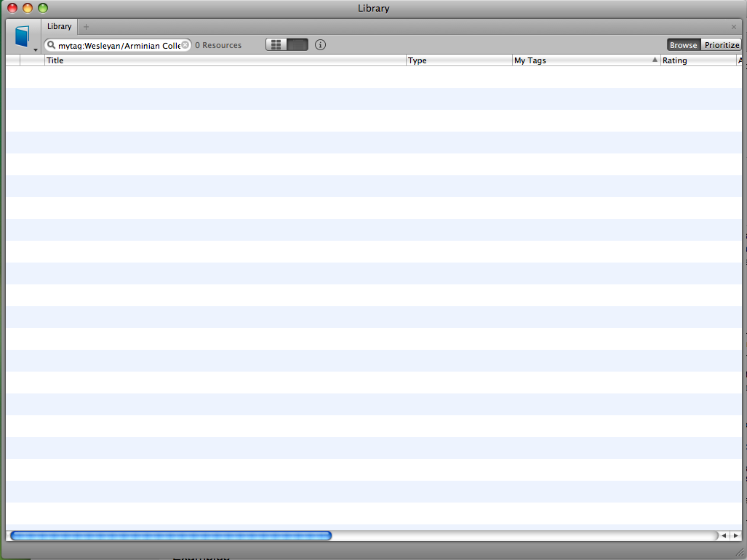Viewport: 747px width, 560px height.
Task: Sort by Type column header
Action: tap(459, 60)
